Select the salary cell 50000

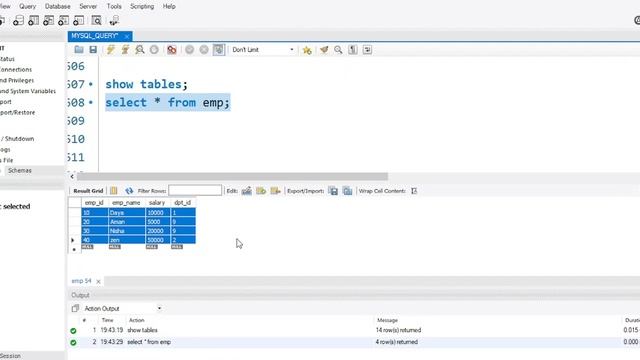[x=158, y=240]
